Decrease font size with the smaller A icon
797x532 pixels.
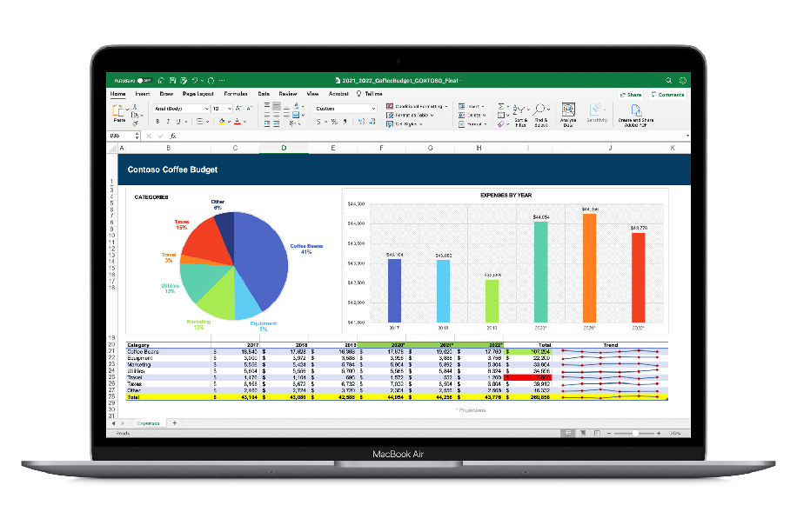click(x=249, y=109)
